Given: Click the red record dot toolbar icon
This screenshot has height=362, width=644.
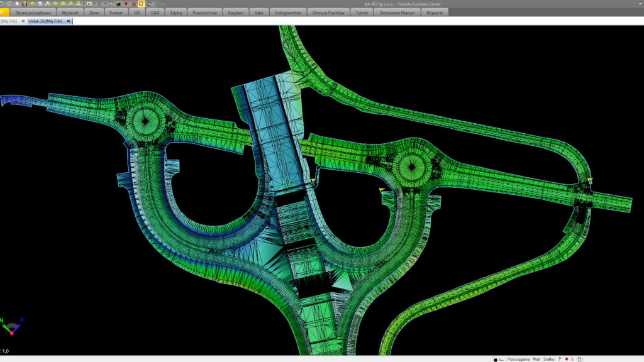Looking at the screenshot, I should click(126, 4).
